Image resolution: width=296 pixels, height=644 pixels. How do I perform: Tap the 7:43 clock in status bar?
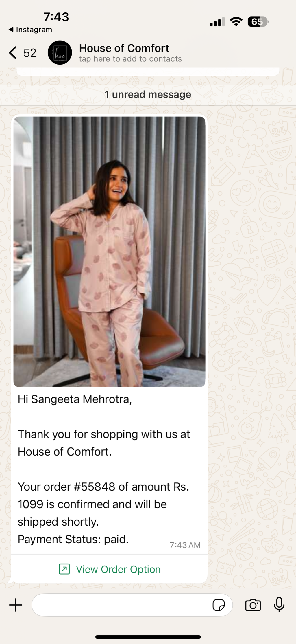click(56, 17)
